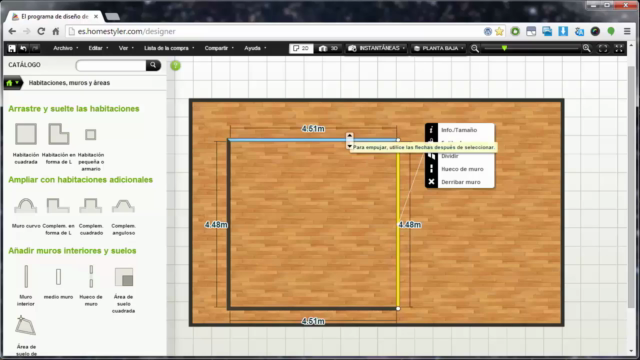The height and width of the screenshot is (360, 640).
Task: Select the Complem. en forma de L shape
Action: (58, 205)
